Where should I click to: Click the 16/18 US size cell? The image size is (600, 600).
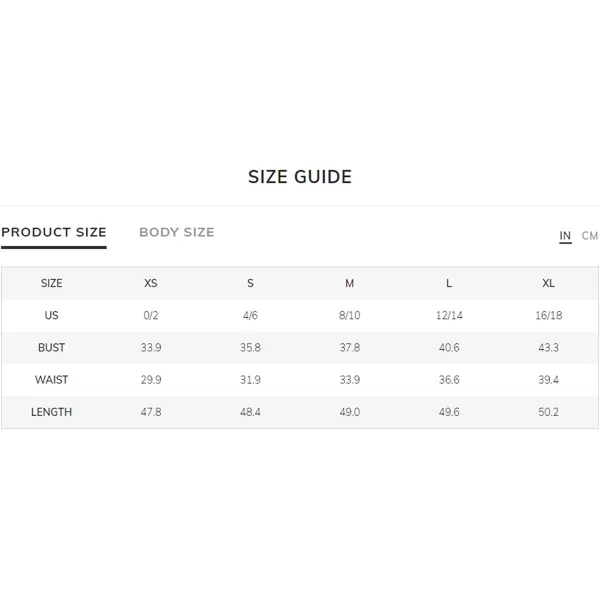click(x=548, y=315)
